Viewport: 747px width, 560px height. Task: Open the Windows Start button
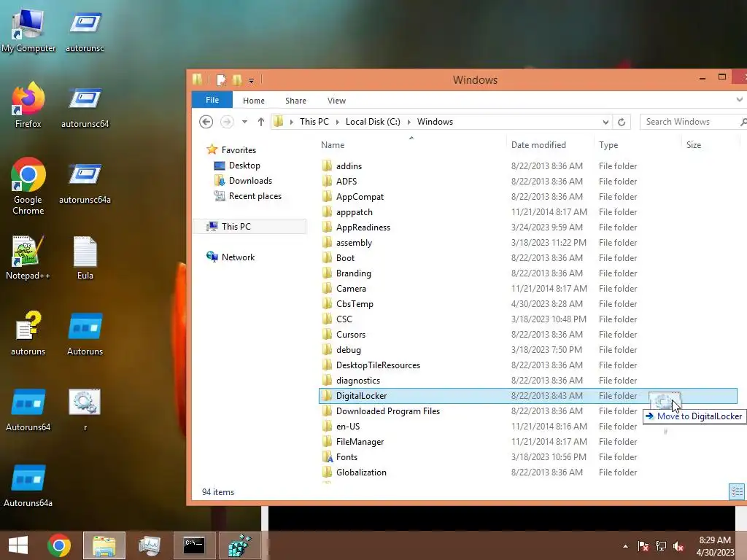click(18, 545)
